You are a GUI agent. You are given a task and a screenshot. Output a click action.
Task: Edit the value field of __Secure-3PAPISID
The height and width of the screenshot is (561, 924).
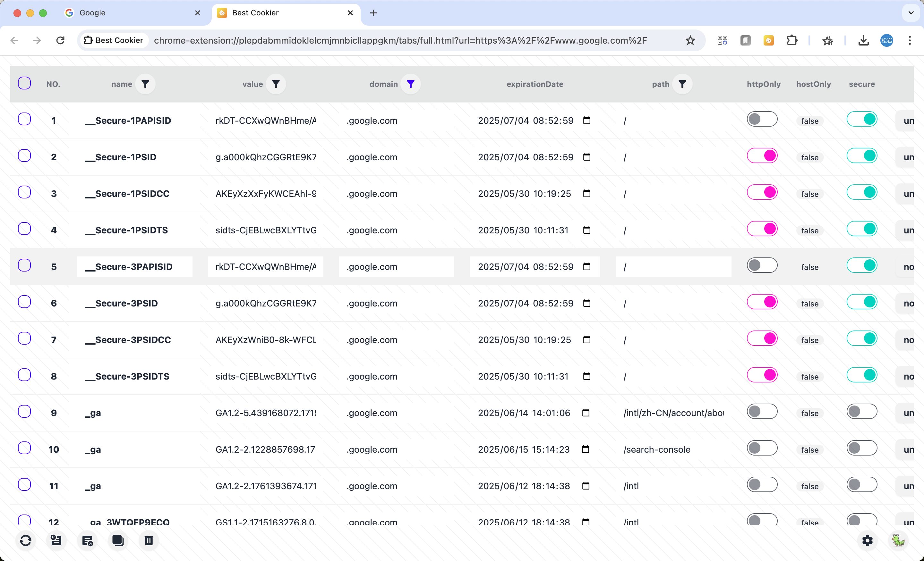pyautogui.click(x=266, y=267)
